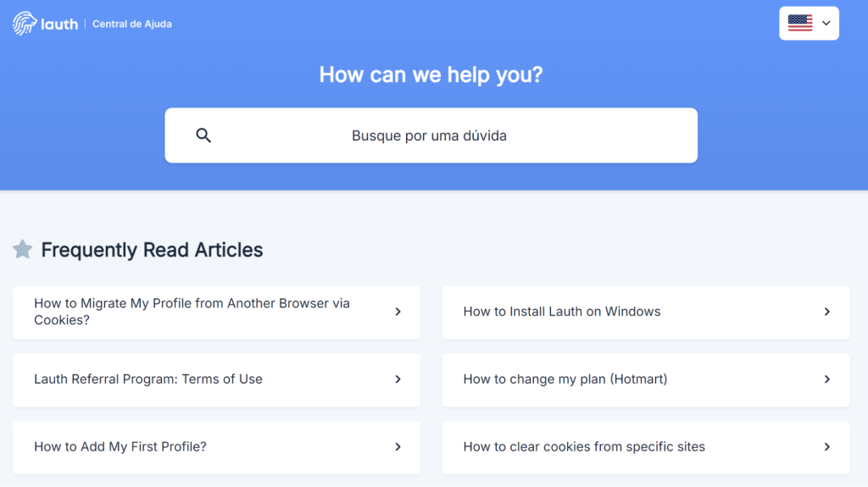
Task: Open the language selector dropdown arrow
Action: tap(826, 23)
